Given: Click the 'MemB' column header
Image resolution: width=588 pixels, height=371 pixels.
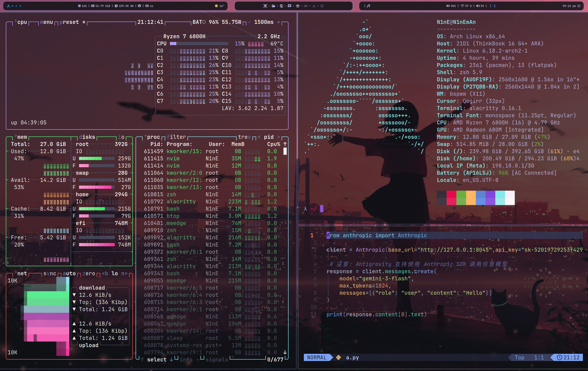Looking at the screenshot, I should tap(238, 144).
